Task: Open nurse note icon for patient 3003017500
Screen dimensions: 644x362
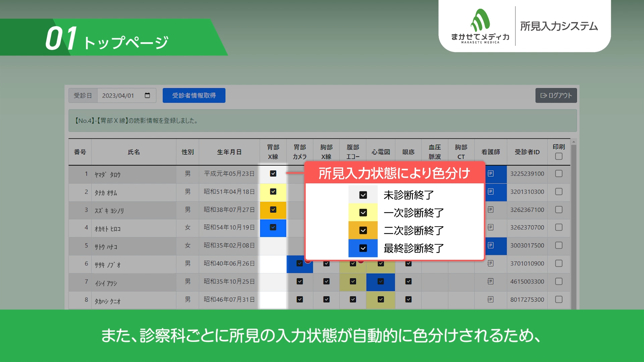Action: (x=490, y=245)
